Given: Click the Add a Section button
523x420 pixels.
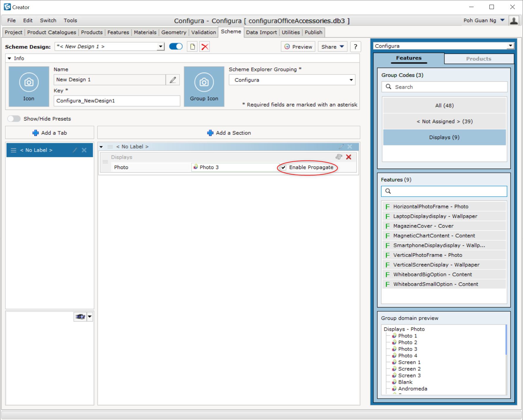Looking at the screenshot, I should click(229, 133).
